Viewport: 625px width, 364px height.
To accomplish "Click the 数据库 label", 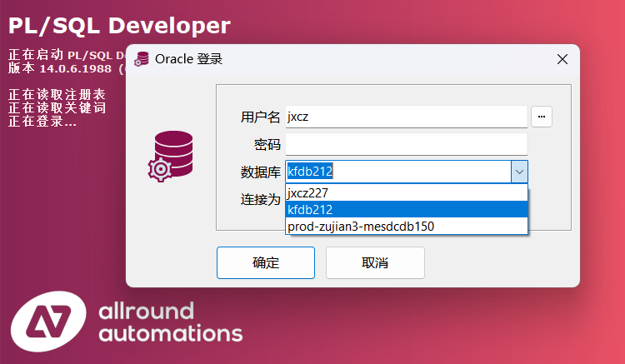I will tap(261, 172).
